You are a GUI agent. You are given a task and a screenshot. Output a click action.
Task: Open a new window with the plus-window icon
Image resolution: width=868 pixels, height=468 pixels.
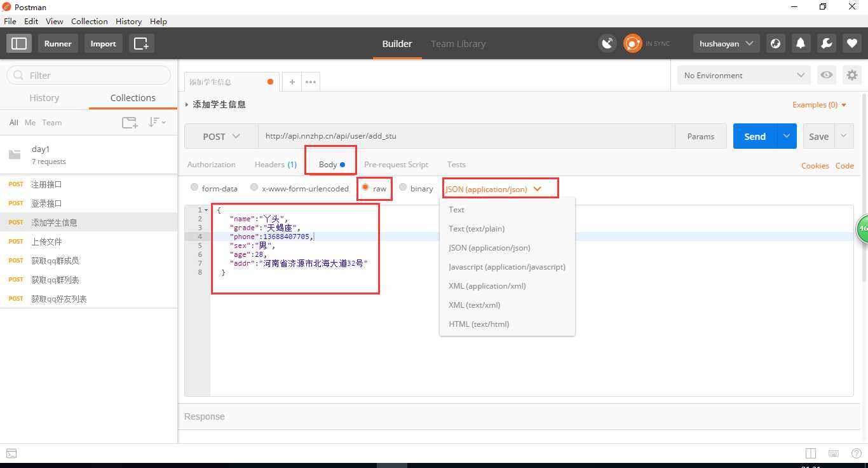pyautogui.click(x=141, y=43)
